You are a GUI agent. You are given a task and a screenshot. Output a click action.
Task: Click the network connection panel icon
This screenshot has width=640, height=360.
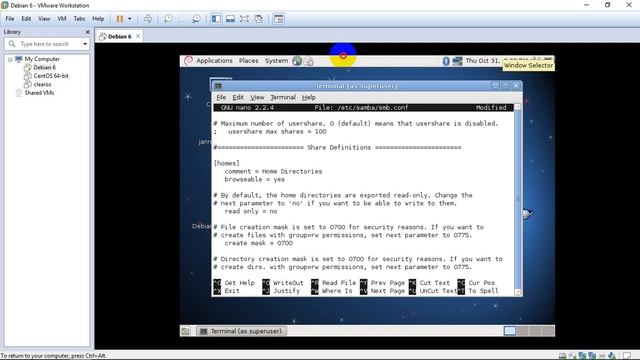[457, 61]
